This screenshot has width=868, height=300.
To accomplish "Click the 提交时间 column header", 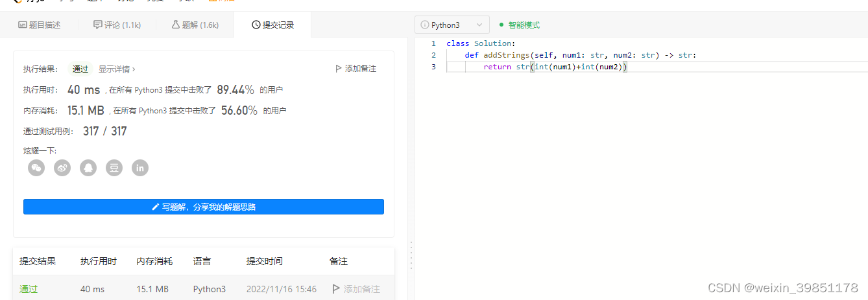I will point(264,261).
